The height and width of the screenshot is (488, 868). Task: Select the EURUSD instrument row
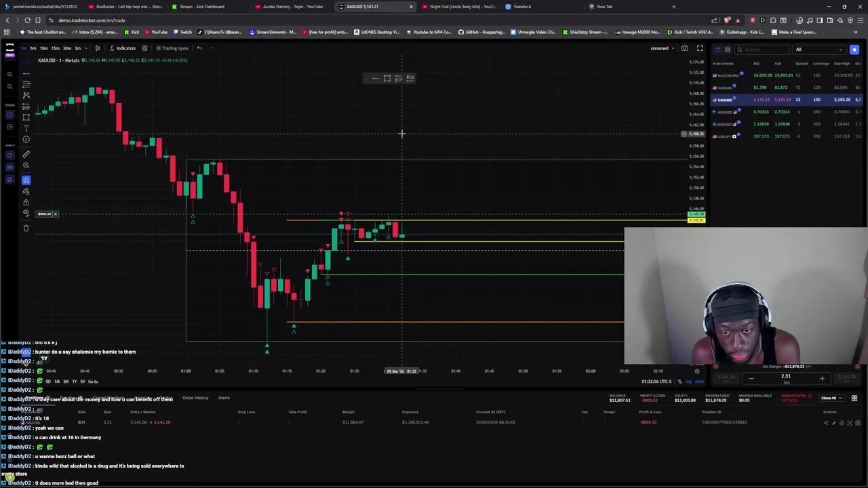click(x=787, y=124)
